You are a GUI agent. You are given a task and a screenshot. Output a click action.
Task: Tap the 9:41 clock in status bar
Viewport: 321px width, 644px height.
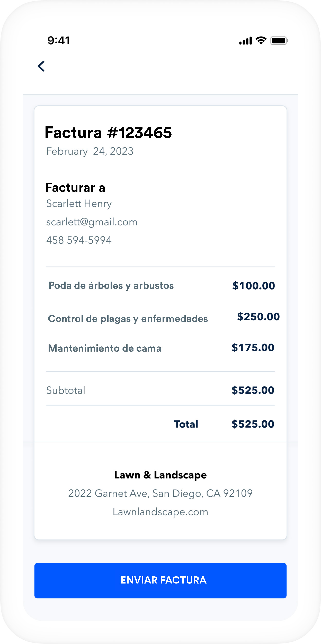(59, 40)
